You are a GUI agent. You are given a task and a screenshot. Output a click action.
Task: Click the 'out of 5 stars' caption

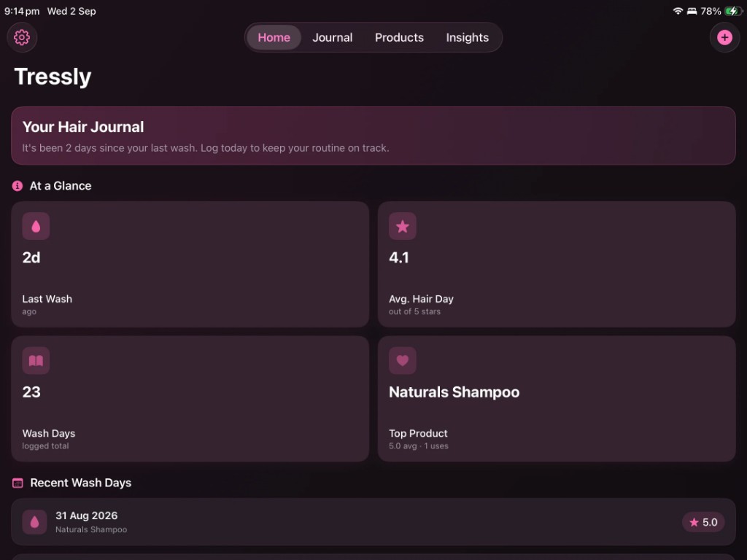414,311
